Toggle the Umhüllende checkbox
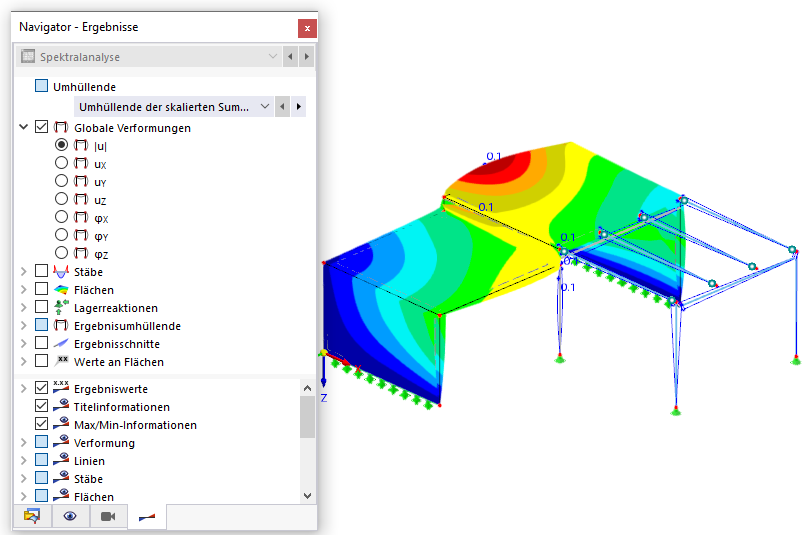The image size is (802, 535). (x=41, y=86)
